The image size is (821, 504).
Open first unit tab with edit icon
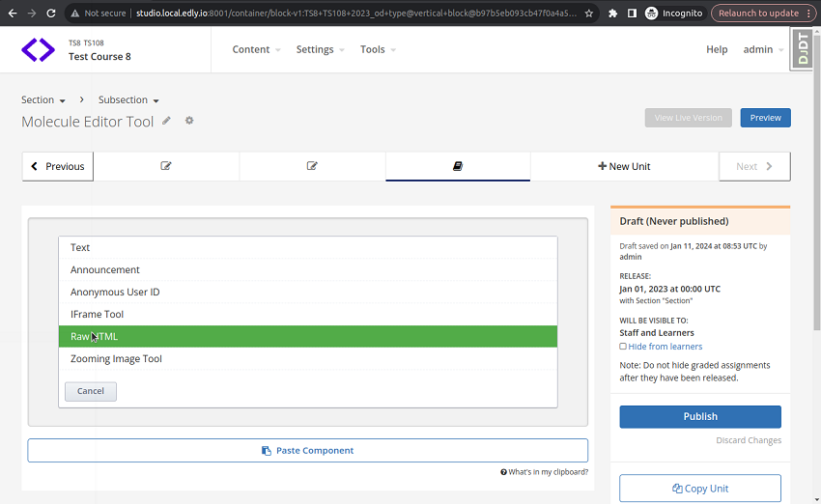point(166,166)
